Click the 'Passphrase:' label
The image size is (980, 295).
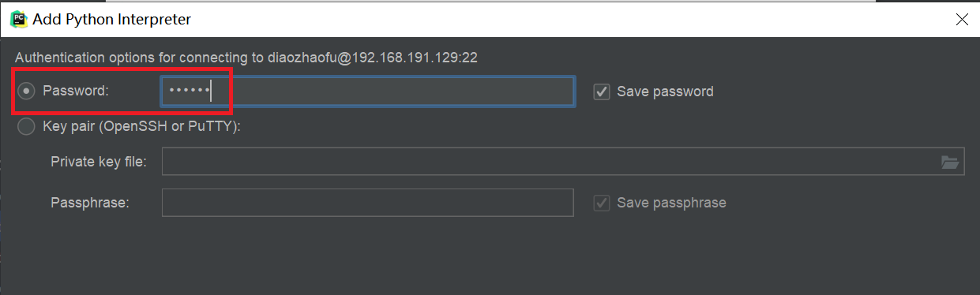[x=90, y=203]
